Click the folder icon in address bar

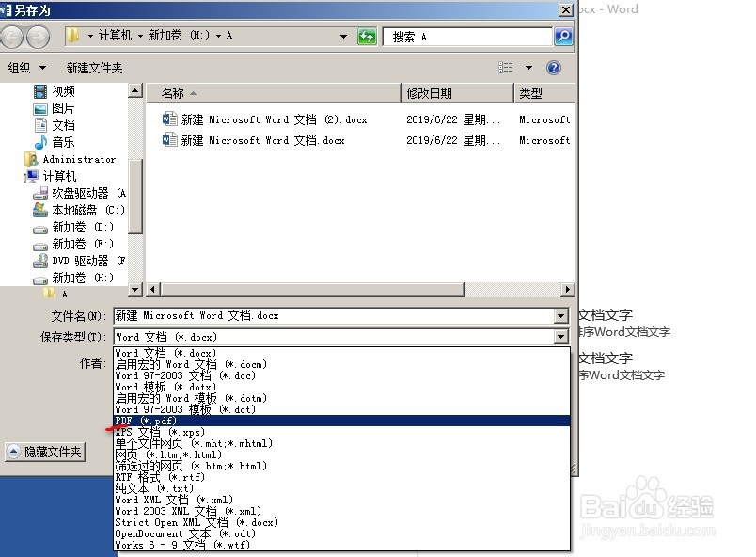pyautogui.click(x=72, y=35)
